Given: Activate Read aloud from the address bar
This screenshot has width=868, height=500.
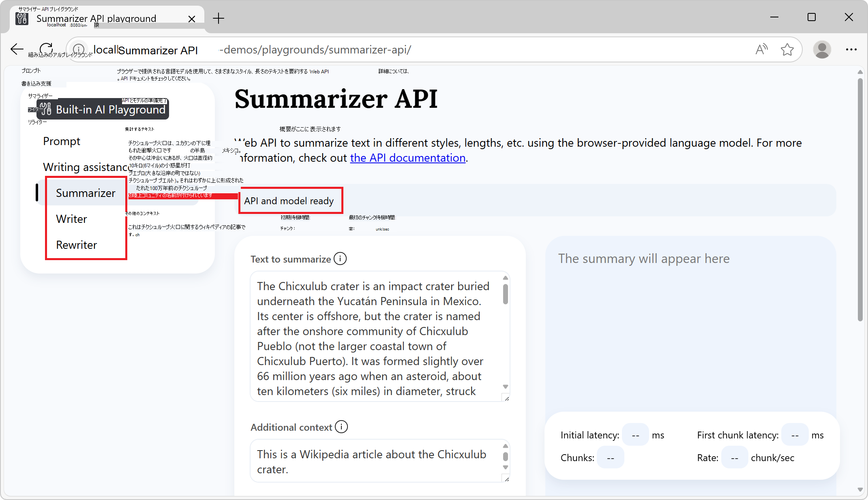Looking at the screenshot, I should 762,49.
